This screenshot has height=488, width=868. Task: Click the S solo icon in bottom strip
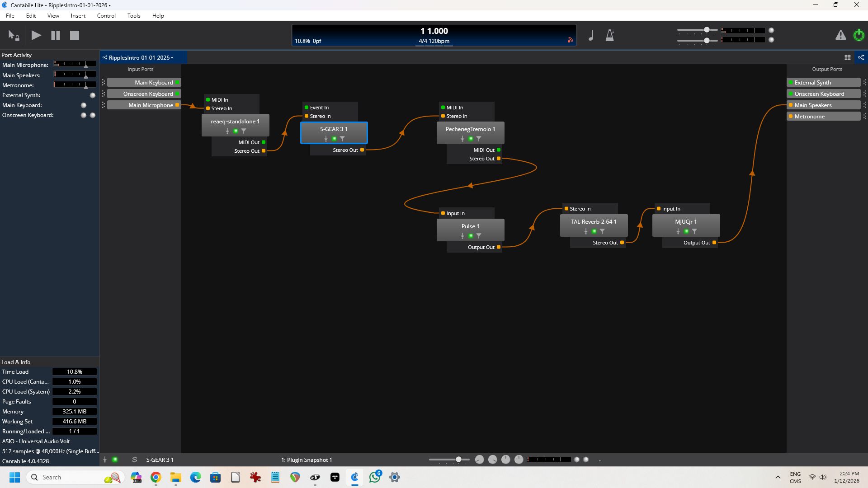pyautogui.click(x=134, y=460)
